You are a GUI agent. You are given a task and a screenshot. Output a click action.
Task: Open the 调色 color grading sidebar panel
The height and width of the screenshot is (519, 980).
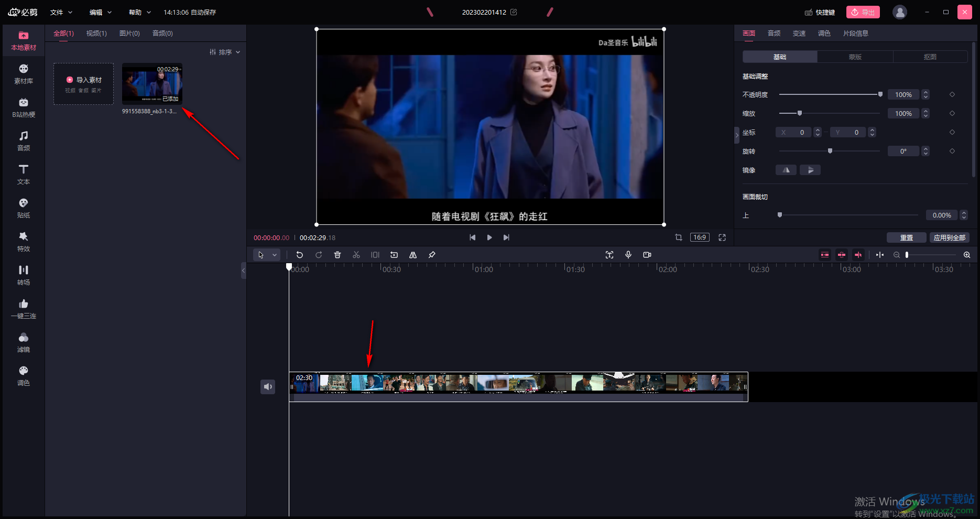tap(24, 376)
